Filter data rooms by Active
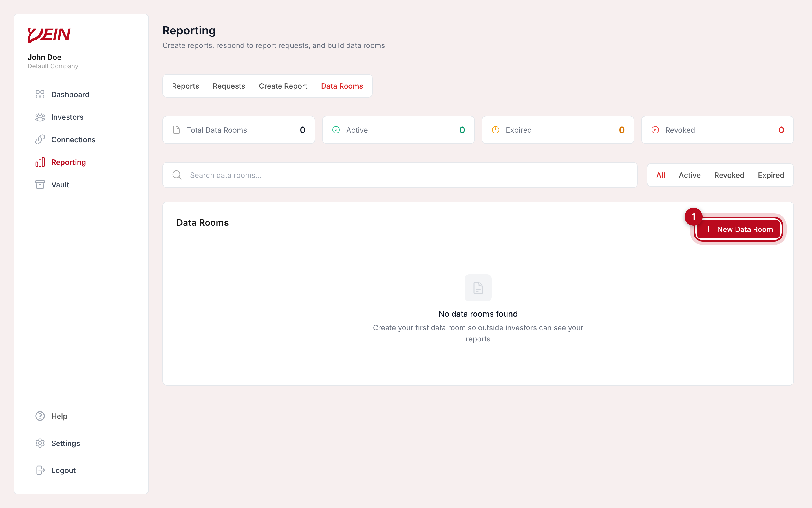This screenshot has height=508, width=812. coord(689,175)
